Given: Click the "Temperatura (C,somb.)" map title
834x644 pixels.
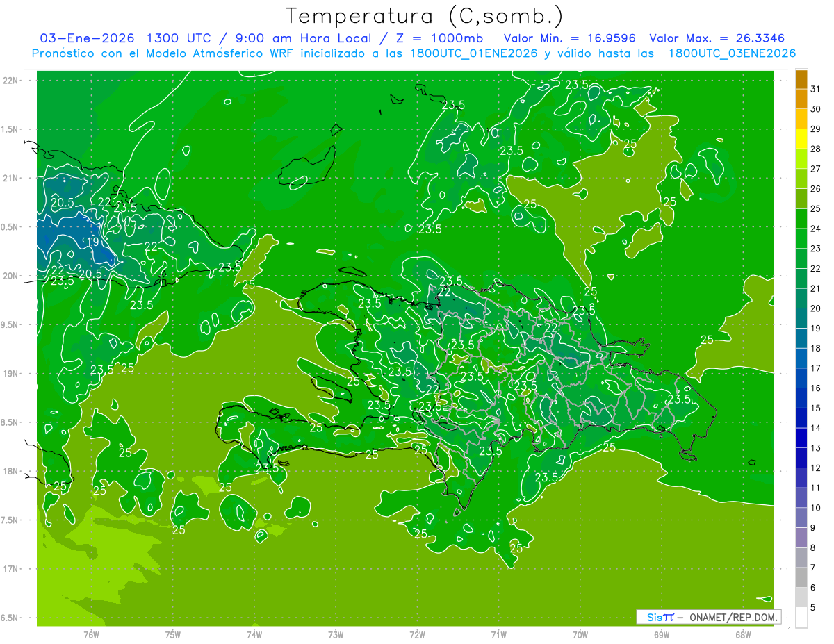Looking at the screenshot, I should [425, 15].
